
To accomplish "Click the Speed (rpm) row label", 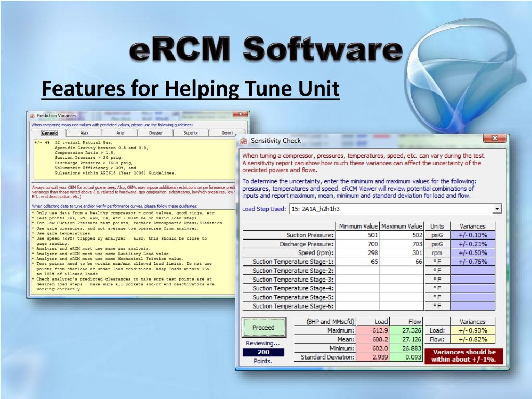I will click(x=289, y=253).
